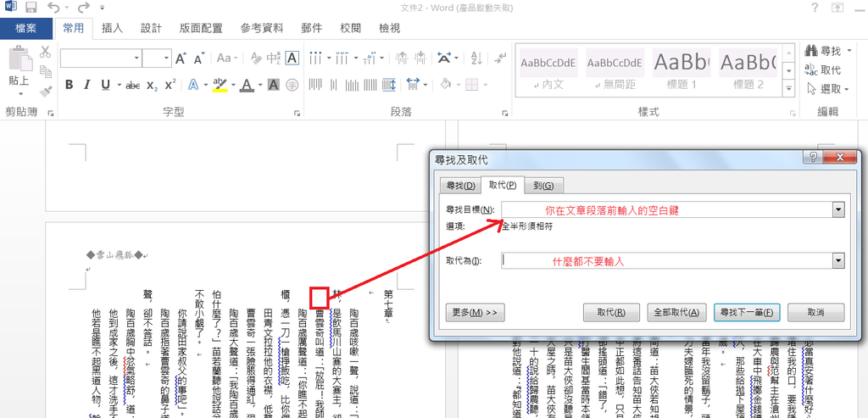
Task: Toggle first paragraph alignment button
Action: point(315,85)
